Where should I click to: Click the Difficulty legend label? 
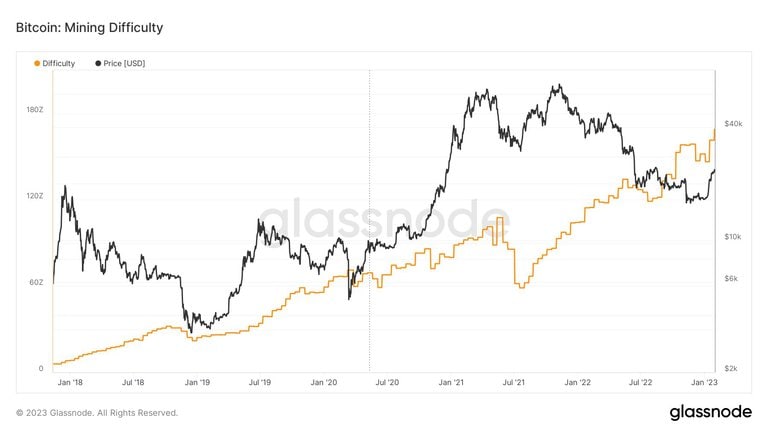coord(59,63)
